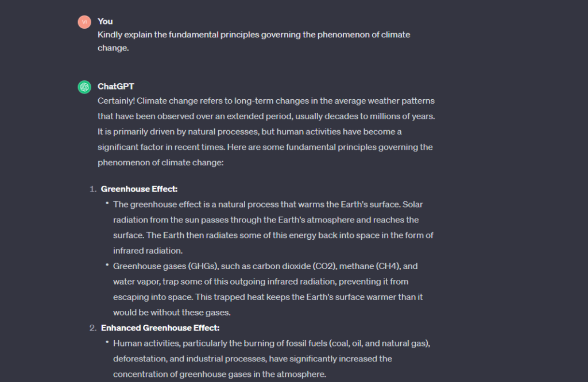
Task: Click the list number 2 marker
Action: [x=93, y=328]
